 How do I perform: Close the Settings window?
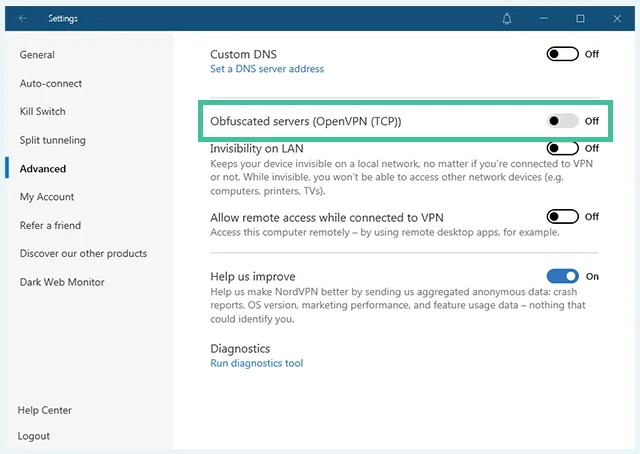click(617, 18)
